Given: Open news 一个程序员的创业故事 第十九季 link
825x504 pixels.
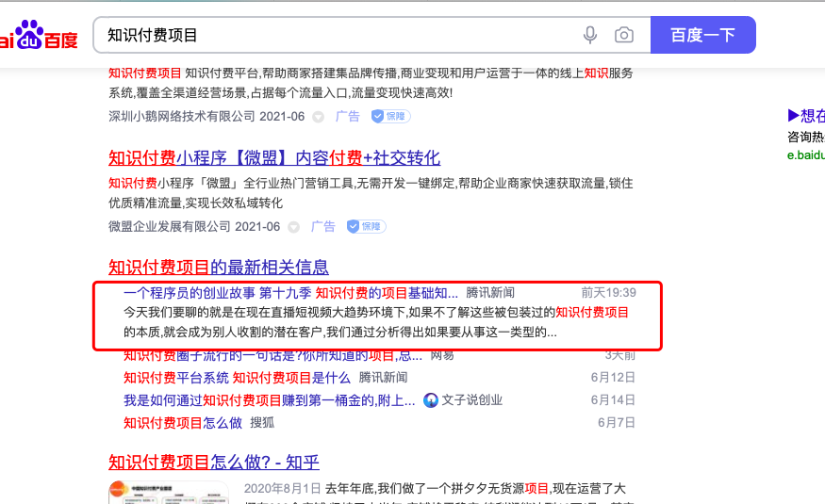Looking at the screenshot, I should coord(290,293).
